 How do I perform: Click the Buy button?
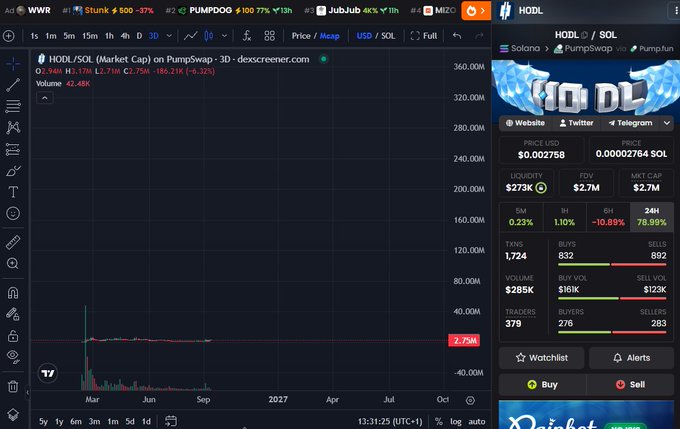pos(542,385)
